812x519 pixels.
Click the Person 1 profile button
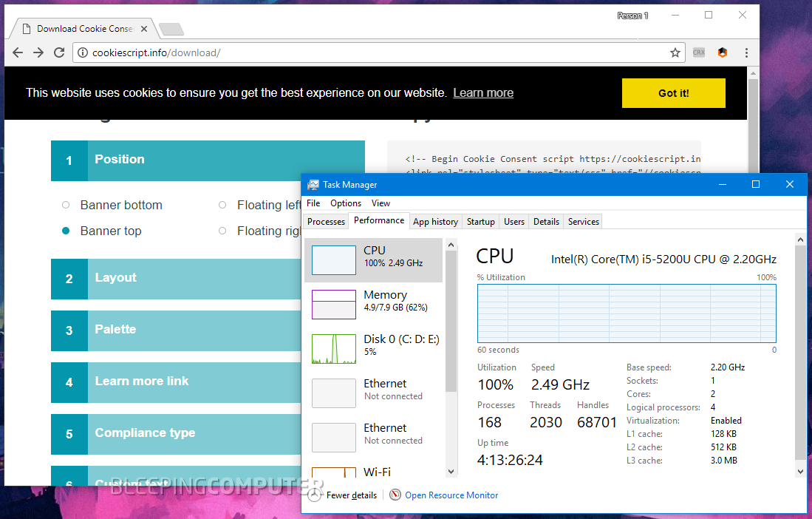pyautogui.click(x=632, y=16)
